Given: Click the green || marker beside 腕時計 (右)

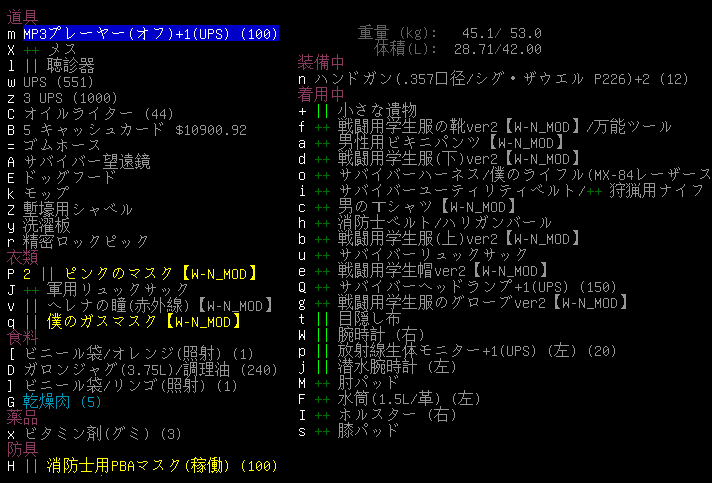Looking at the screenshot, I should [x=322, y=335].
